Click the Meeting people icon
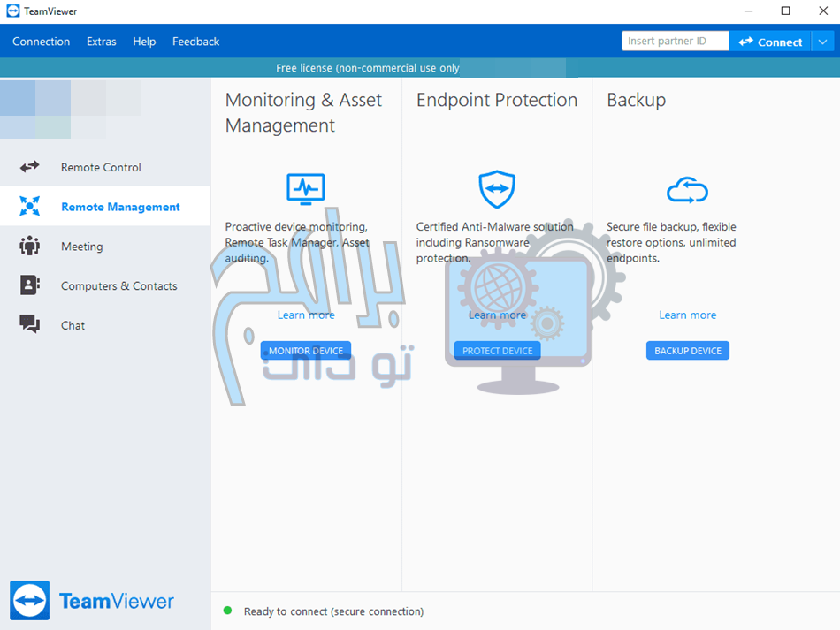Screen dimensions: 840x630 pos(30,247)
